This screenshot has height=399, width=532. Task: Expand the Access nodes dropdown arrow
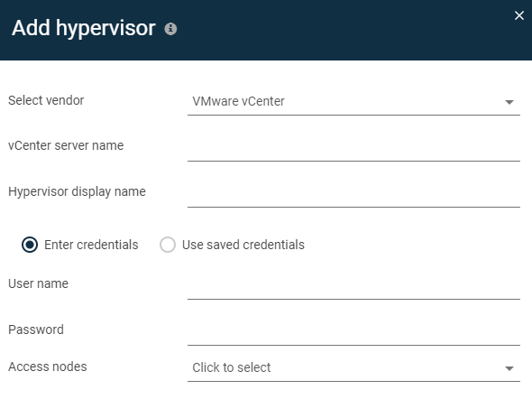tap(509, 368)
